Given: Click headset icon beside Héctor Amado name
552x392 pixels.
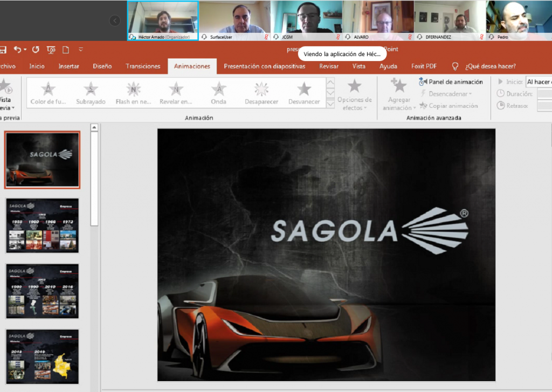Looking at the screenshot, I should pyautogui.click(x=133, y=37).
